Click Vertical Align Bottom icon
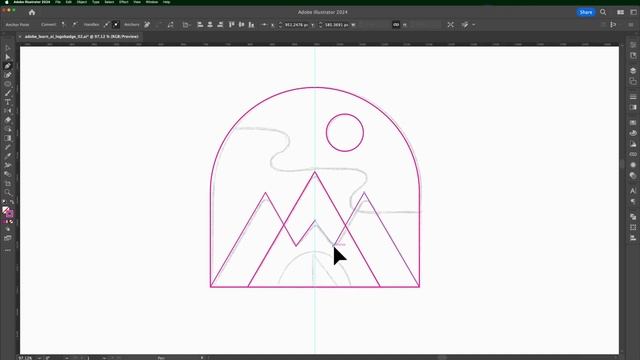This screenshot has height=360, width=640. [x=251, y=24]
